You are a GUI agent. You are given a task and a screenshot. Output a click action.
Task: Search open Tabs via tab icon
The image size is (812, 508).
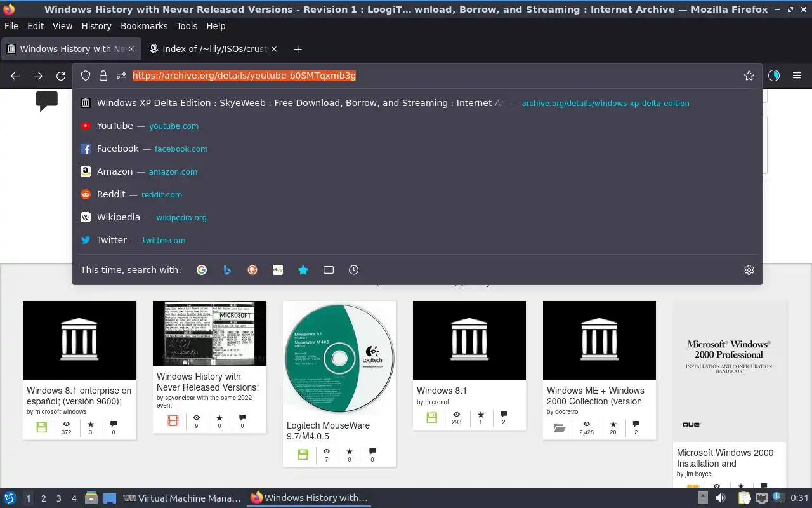coord(329,270)
